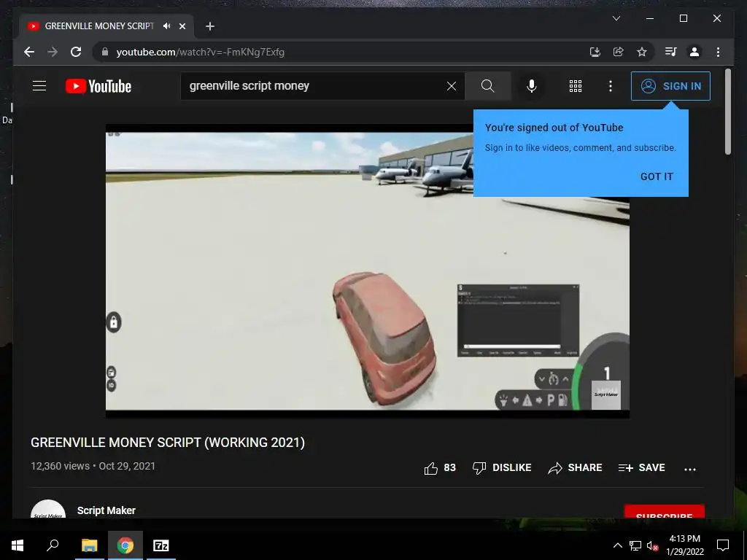The image size is (747, 560).
Task: View site information lock icon
Action: tap(105, 52)
